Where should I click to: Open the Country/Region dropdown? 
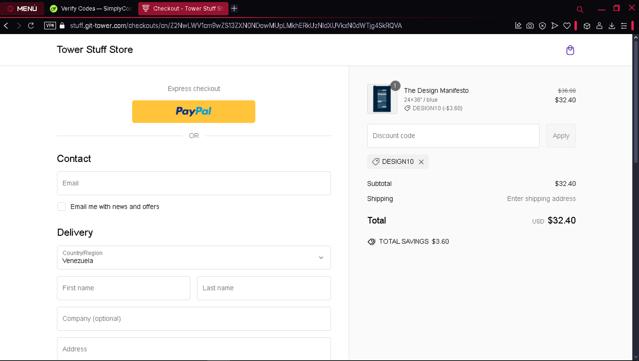[194, 258]
